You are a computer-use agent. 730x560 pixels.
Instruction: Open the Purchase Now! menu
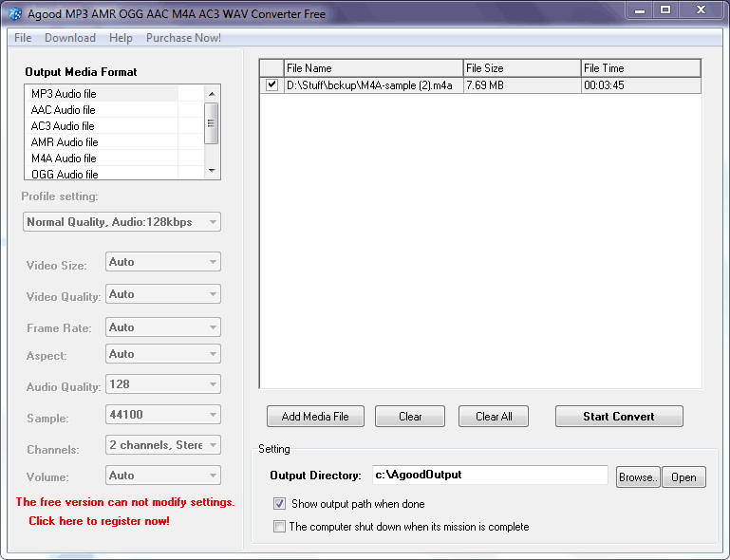pyautogui.click(x=183, y=38)
